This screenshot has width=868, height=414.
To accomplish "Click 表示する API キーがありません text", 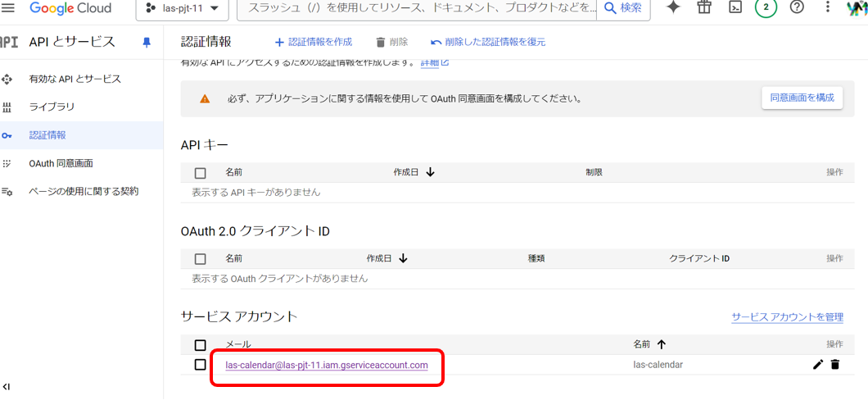I will (256, 193).
